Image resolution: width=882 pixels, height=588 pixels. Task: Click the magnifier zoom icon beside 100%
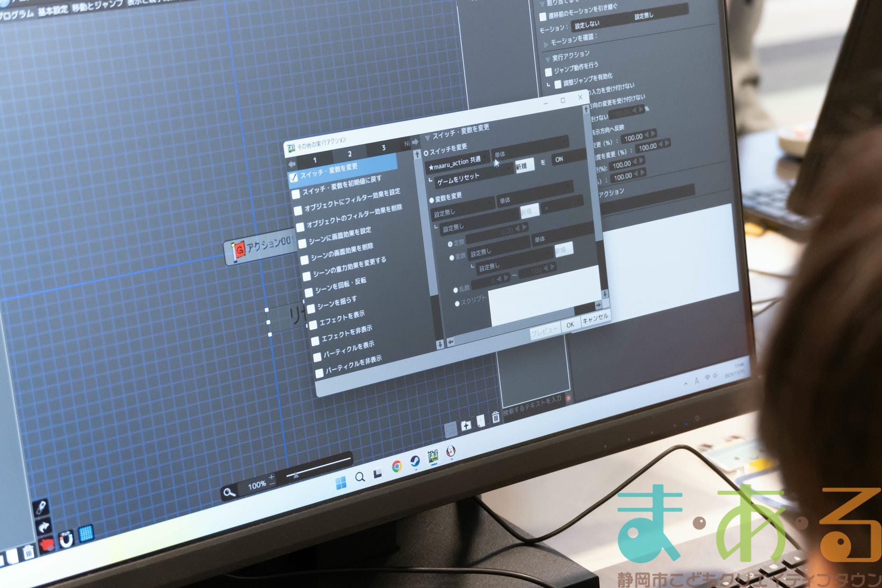(229, 492)
